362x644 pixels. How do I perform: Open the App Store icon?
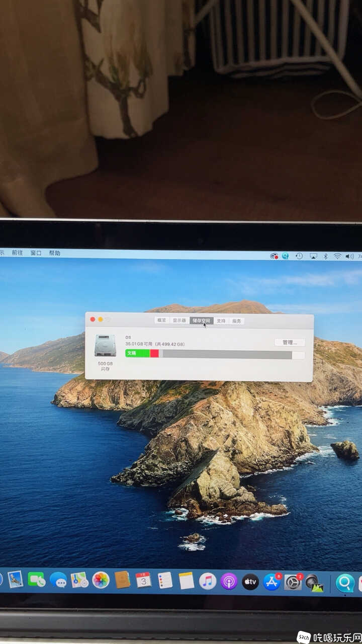pyautogui.click(x=272, y=582)
